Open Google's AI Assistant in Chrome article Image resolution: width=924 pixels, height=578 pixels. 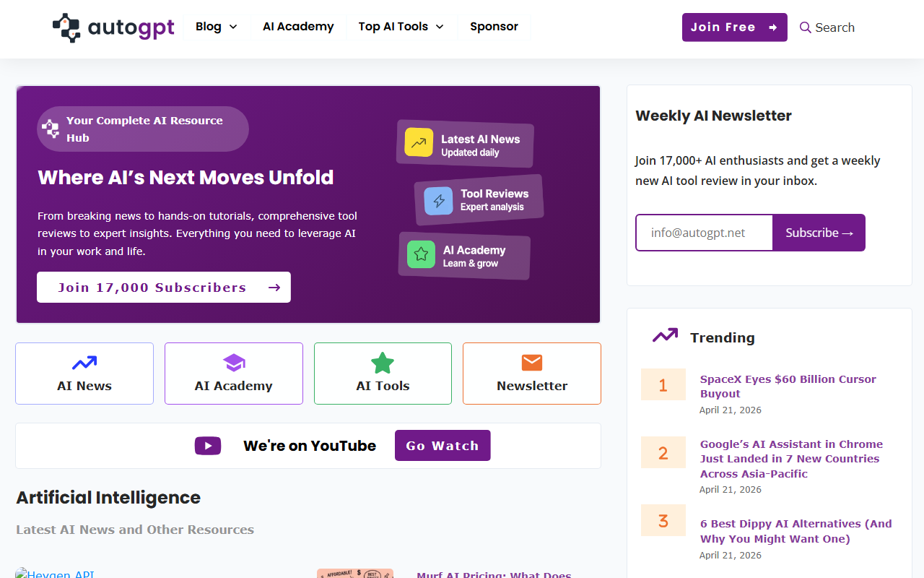point(791,459)
